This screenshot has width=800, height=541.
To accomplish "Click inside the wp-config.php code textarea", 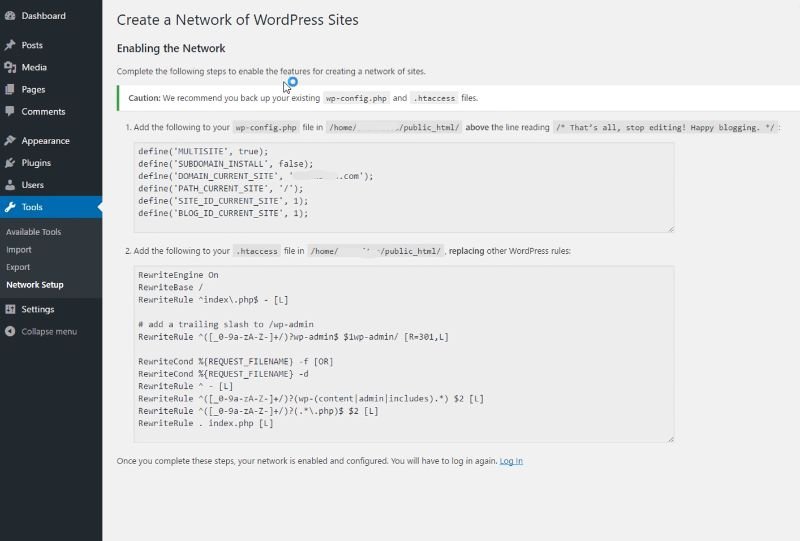I will coord(404,187).
